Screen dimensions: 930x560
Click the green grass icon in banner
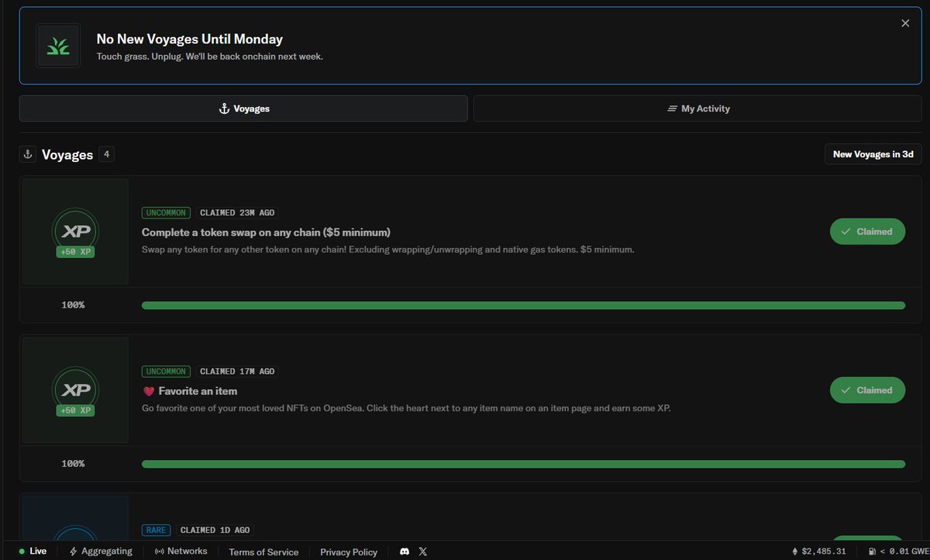[x=58, y=46]
